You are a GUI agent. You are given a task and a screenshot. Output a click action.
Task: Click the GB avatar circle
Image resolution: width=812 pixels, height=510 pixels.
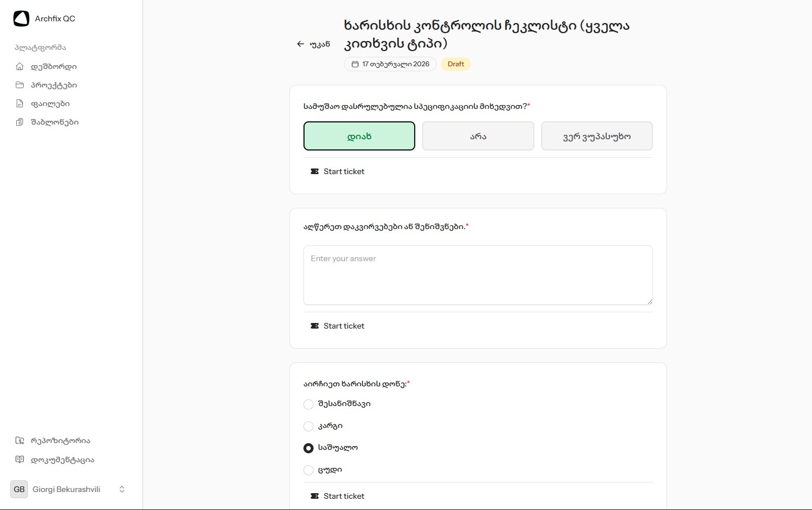[19, 489]
